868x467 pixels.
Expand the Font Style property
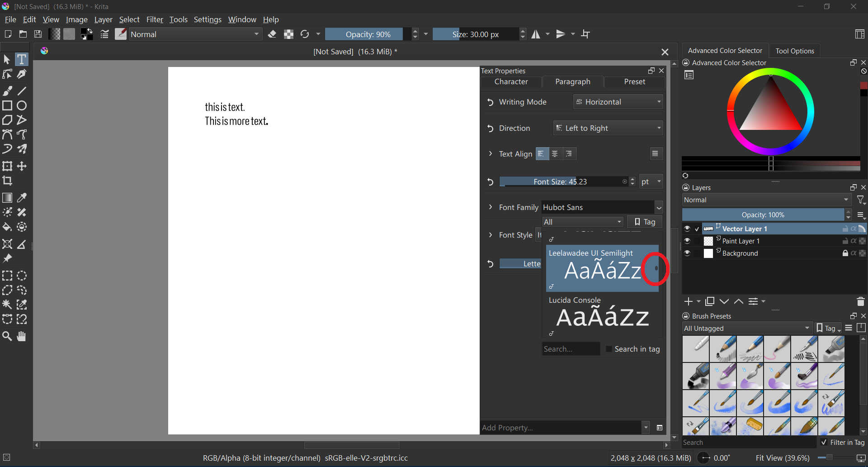[x=491, y=235]
